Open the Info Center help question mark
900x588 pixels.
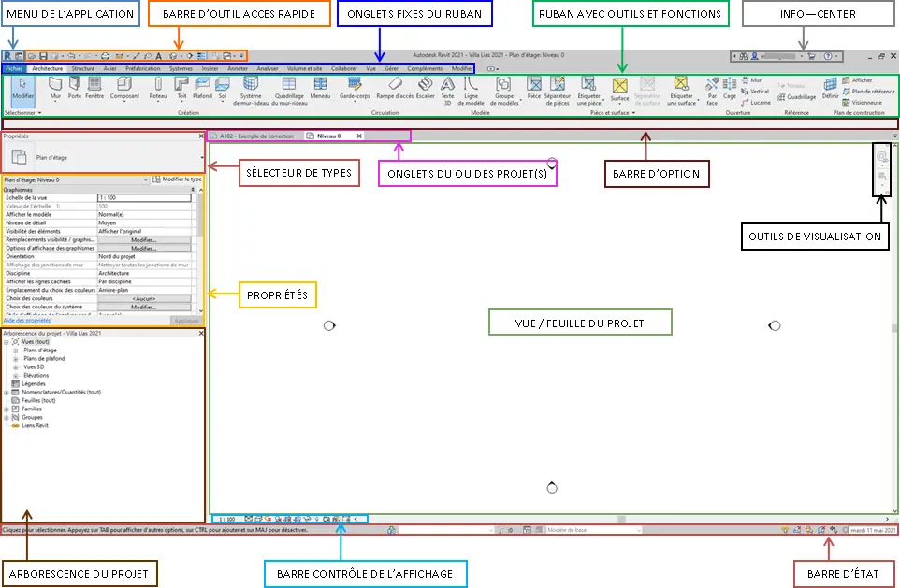coord(828,56)
